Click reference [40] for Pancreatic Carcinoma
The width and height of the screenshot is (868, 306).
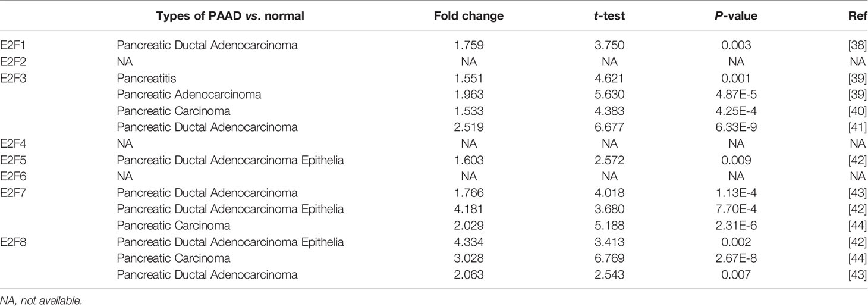(x=858, y=111)
